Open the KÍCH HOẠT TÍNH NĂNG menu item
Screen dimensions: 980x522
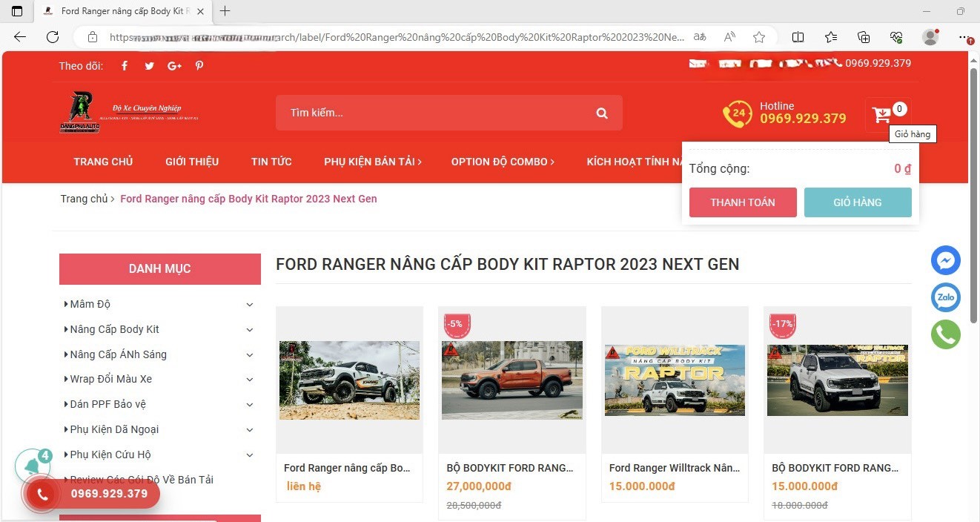[x=635, y=162]
